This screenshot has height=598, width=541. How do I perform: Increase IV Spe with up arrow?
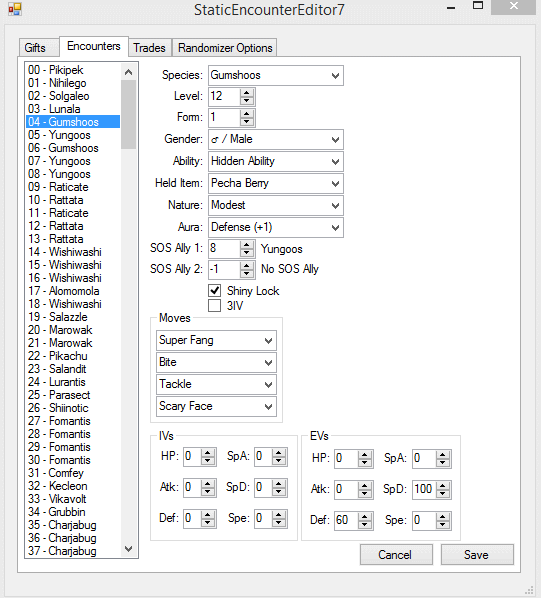point(279,515)
